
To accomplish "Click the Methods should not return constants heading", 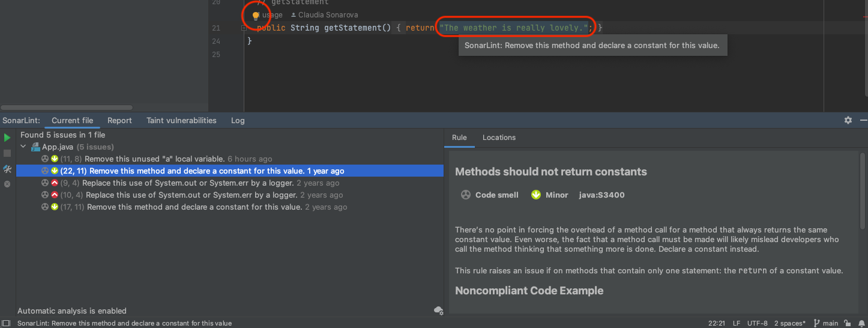I will point(551,172).
